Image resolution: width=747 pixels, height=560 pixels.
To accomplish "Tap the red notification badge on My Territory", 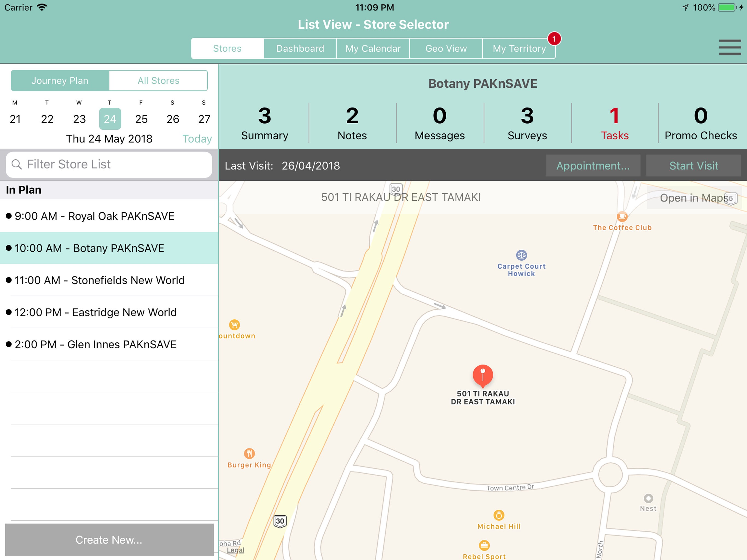I will tap(554, 39).
